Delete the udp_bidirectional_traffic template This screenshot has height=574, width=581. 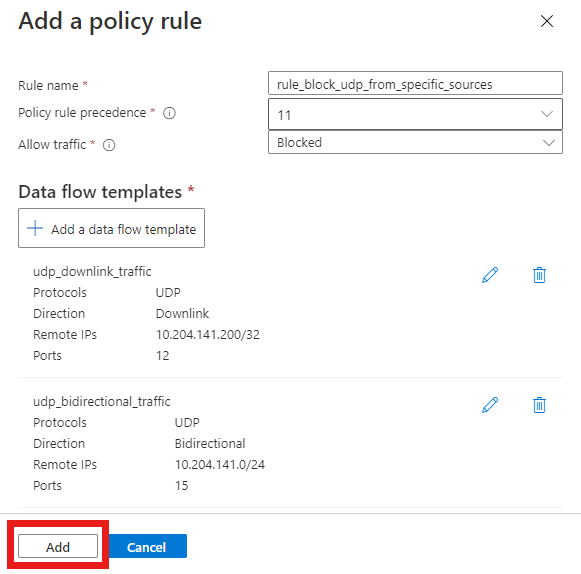pyautogui.click(x=539, y=405)
